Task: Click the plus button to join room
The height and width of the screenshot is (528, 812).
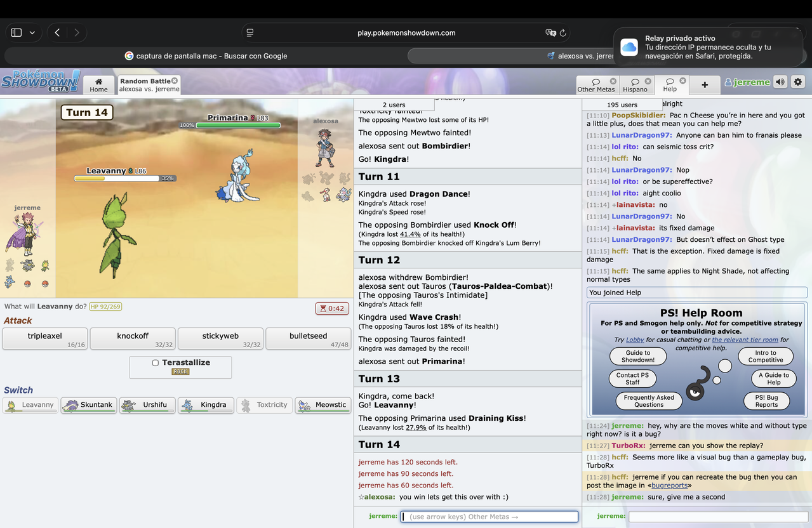Action: click(705, 85)
